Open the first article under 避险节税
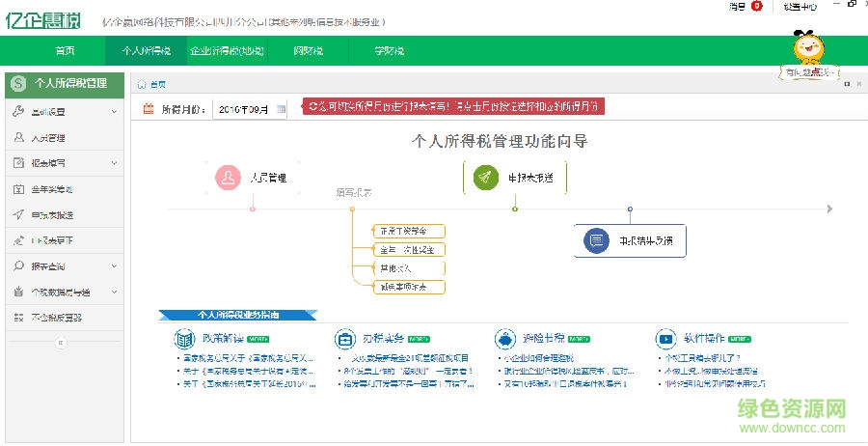The width and height of the screenshot is (868, 446). pos(538,358)
